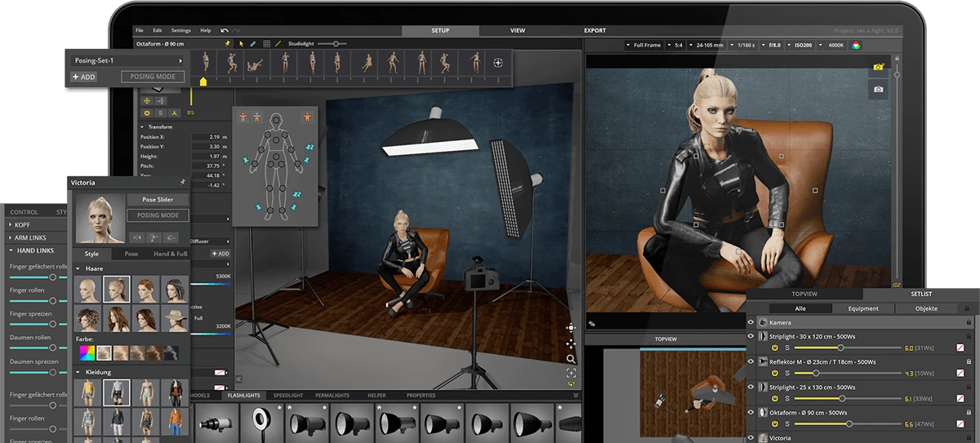Click the orange single figure icon in posing panel
Screen dimensions: 980x443
coord(307,117)
